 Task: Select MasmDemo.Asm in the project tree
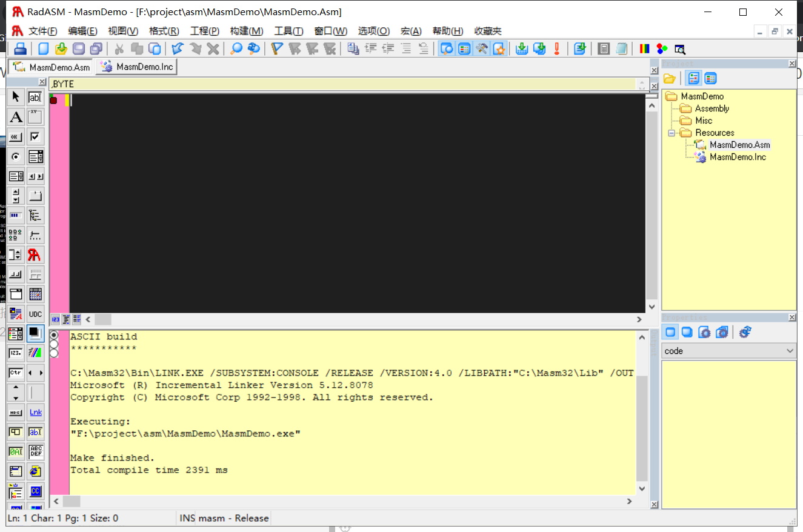[x=739, y=145]
